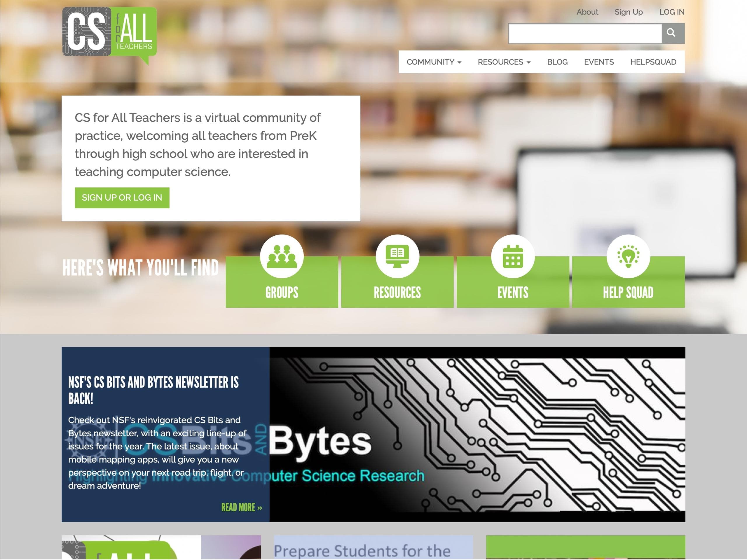Click the About navigation link
This screenshot has width=747, height=560.
coord(588,12)
